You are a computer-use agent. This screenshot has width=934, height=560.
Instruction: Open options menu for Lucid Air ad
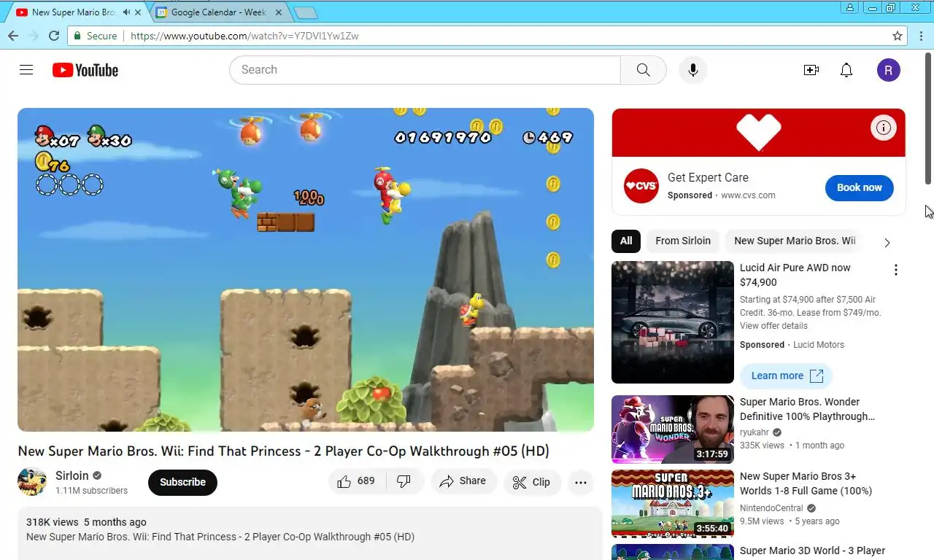(896, 270)
